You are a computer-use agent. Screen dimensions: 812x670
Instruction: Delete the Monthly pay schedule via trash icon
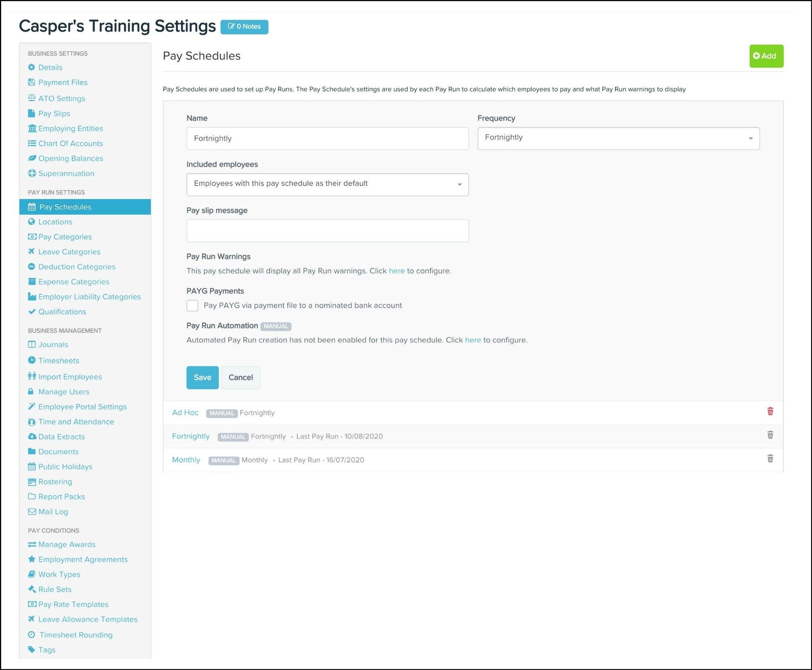click(x=770, y=458)
